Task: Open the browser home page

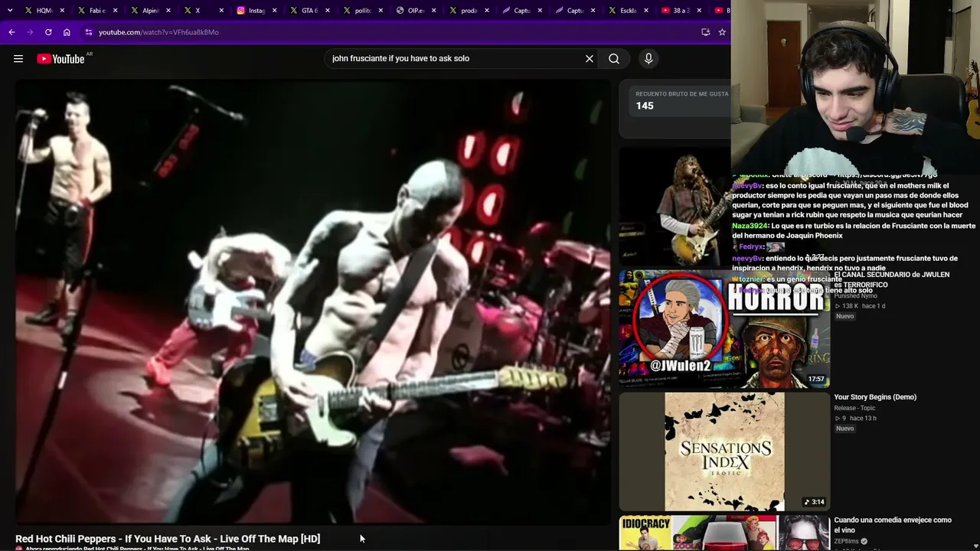Action: pos(67,32)
